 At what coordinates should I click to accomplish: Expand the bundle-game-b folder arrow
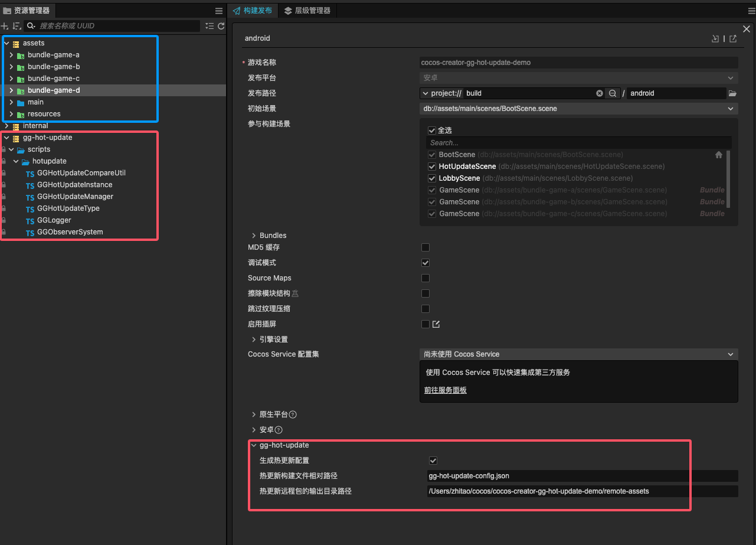pos(11,67)
